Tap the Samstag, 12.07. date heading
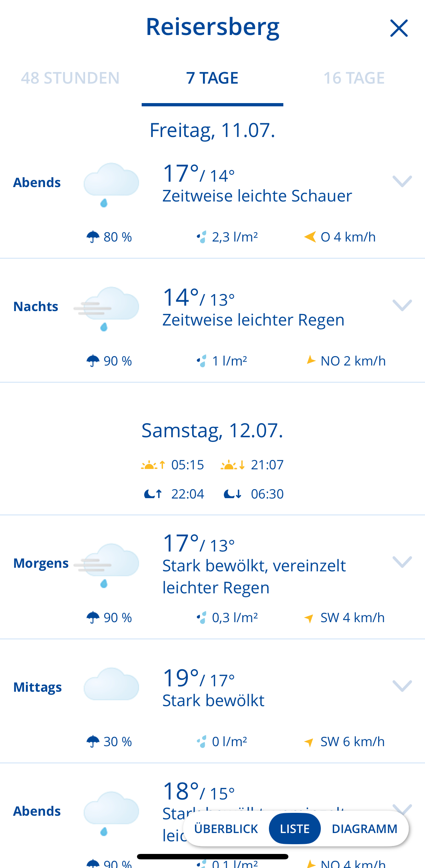 [212, 430]
